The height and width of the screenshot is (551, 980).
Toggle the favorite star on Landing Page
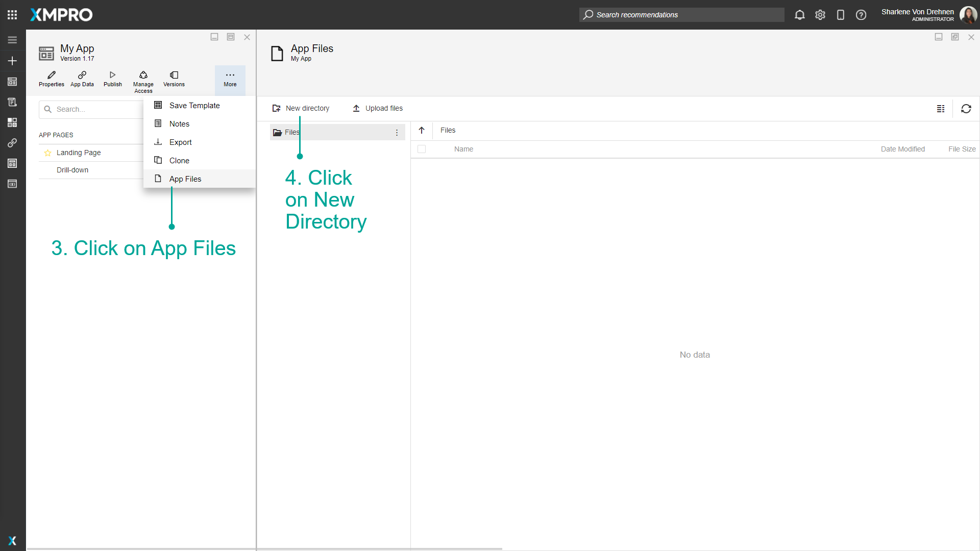pos(47,153)
